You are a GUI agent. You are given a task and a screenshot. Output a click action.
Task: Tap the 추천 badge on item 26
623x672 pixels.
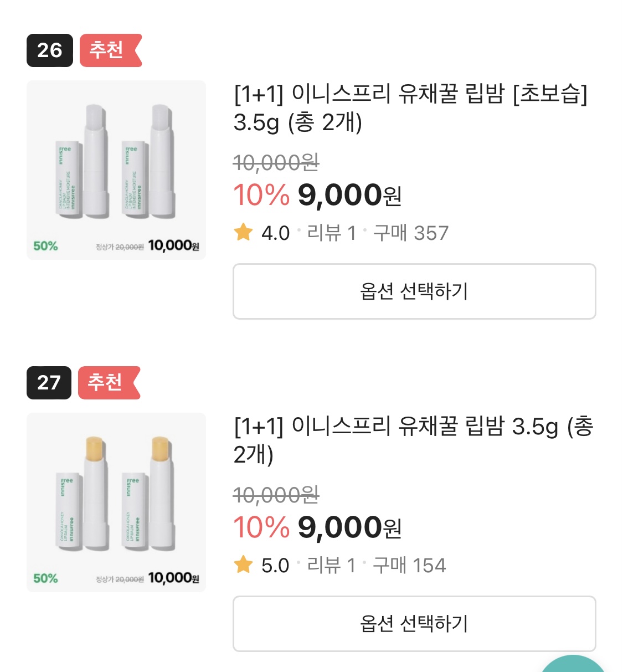[x=110, y=50]
